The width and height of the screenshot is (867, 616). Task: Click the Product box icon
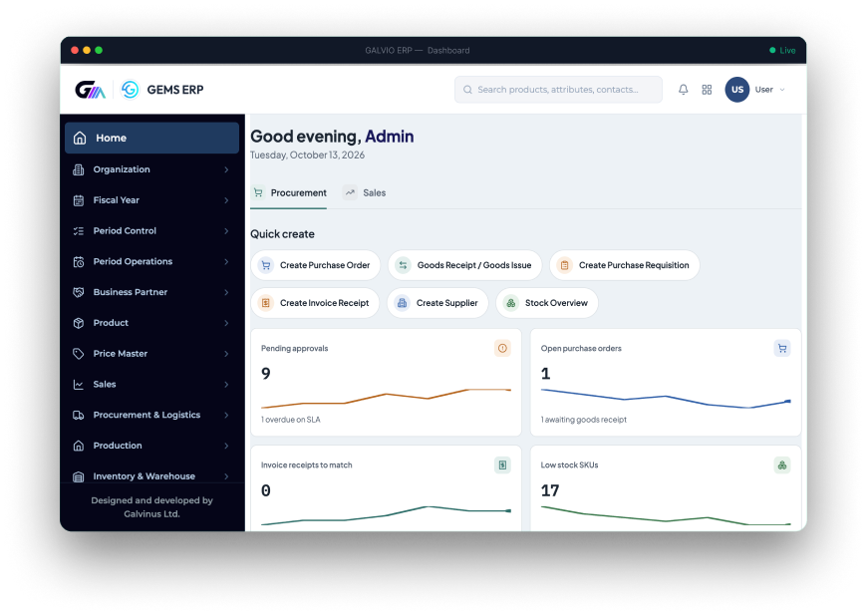(79, 323)
